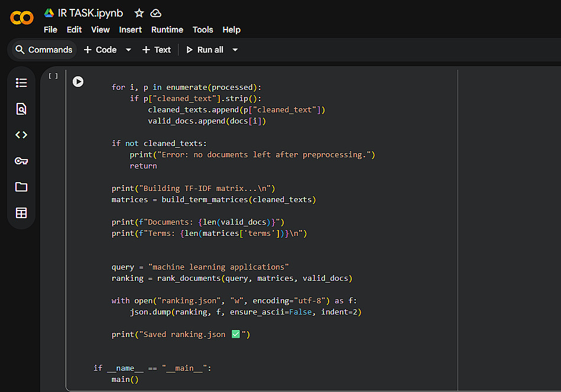Screen dimensions: 561x392
Task: Open Code snippets sidebar panel
Action: [21, 135]
